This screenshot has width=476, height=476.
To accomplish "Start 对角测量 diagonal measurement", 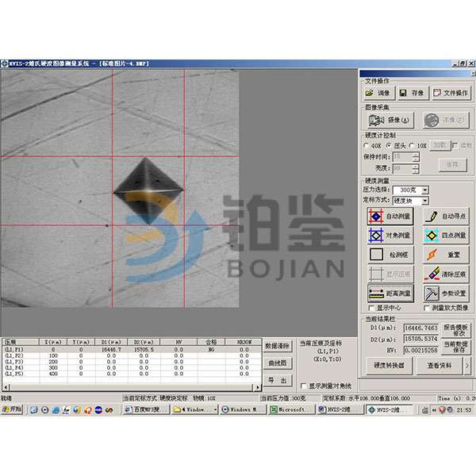I will coord(390,235).
